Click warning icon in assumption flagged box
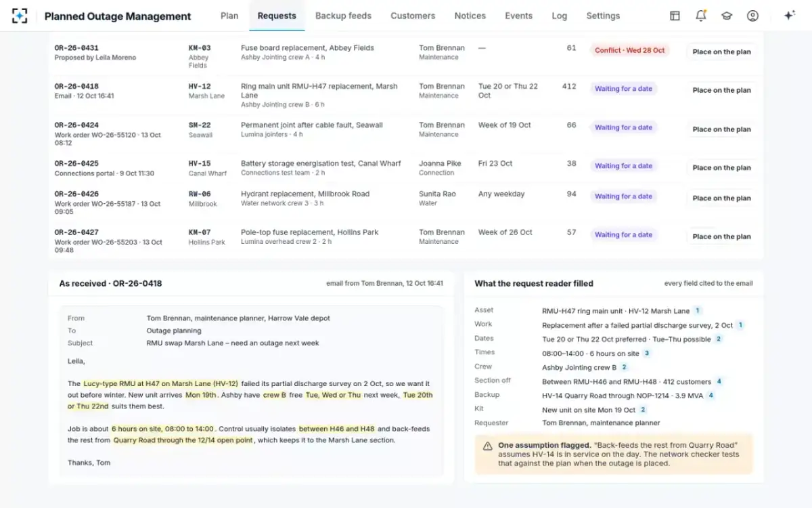This screenshot has height=508, width=812. pyautogui.click(x=487, y=446)
